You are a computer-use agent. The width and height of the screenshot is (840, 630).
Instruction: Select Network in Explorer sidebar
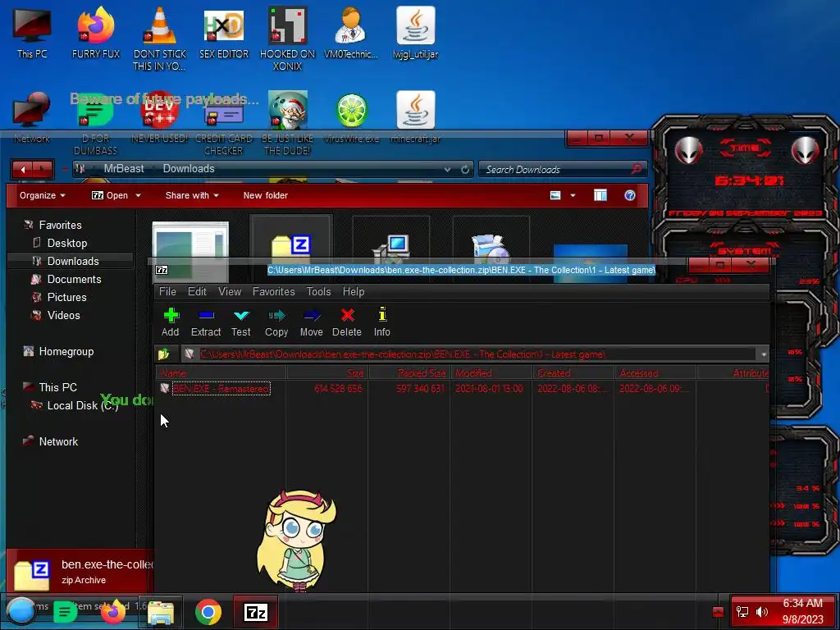coord(58,441)
